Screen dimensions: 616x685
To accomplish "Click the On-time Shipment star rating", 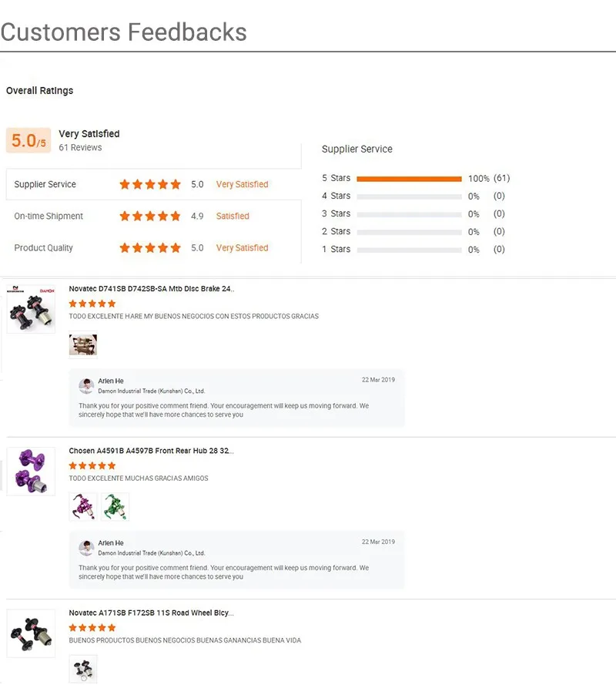I will click(x=150, y=217).
